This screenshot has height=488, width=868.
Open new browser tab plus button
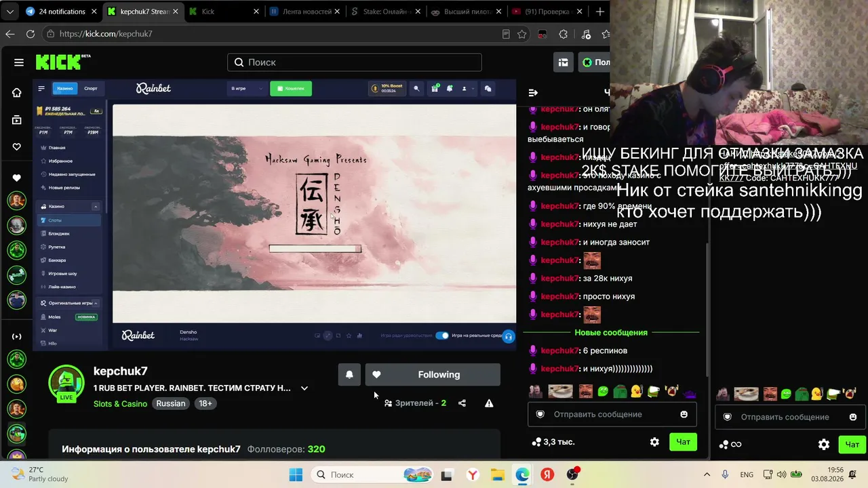tap(600, 12)
